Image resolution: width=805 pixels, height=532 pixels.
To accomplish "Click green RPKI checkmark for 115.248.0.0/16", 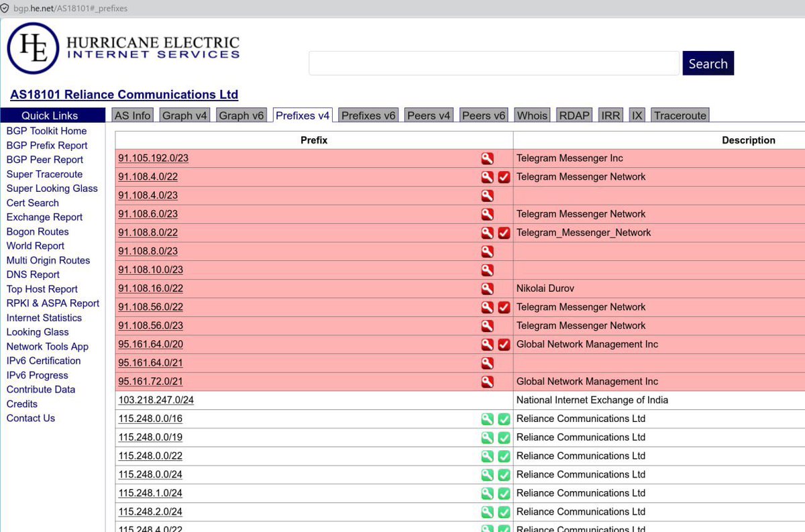I will coord(504,419).
